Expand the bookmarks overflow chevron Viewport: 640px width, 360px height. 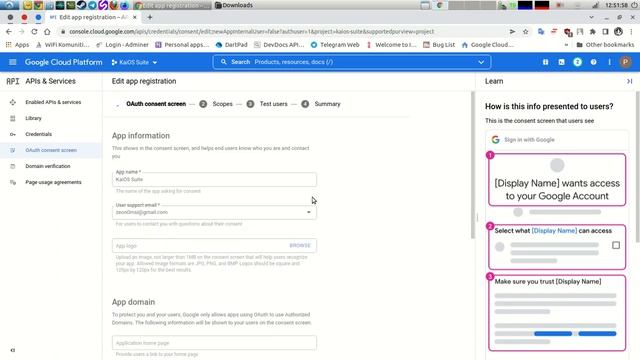click(566, 45)
